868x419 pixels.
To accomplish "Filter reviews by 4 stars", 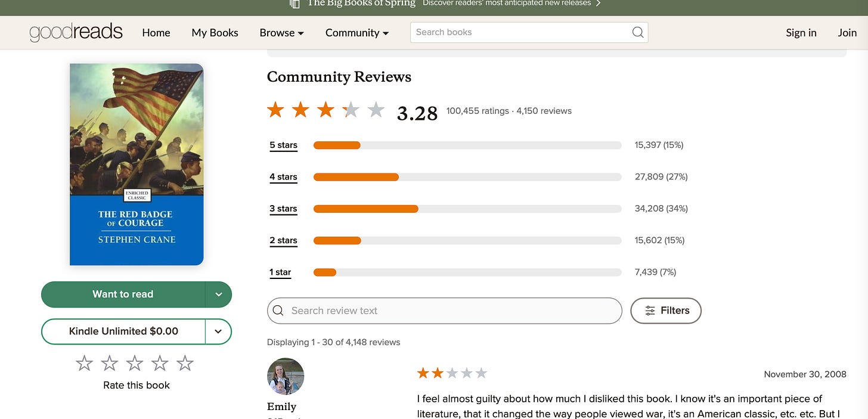I will coord(283,177).
